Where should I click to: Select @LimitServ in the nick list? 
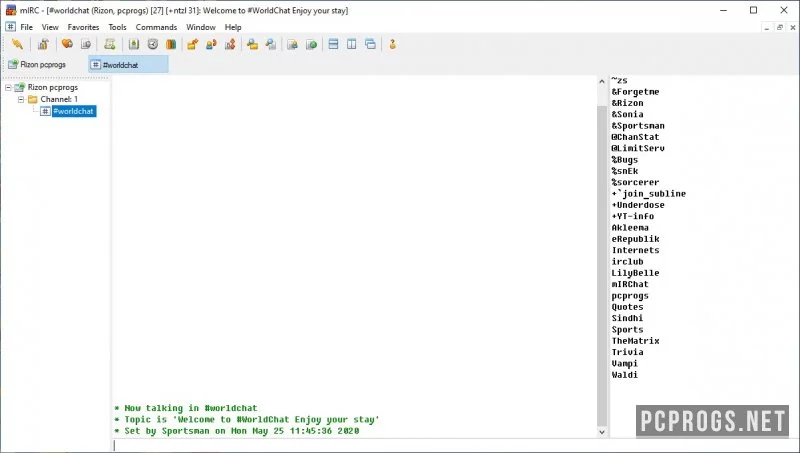[638, 148]
